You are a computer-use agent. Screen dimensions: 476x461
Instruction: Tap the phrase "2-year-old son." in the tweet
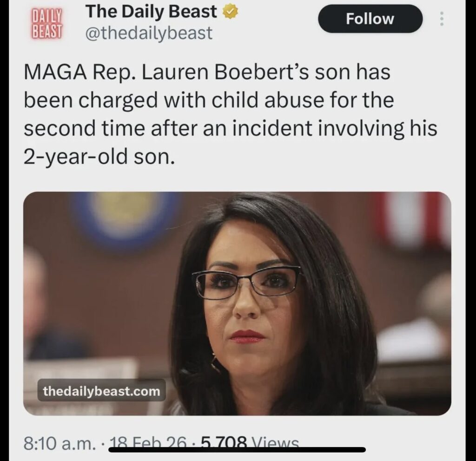(99, 158)
